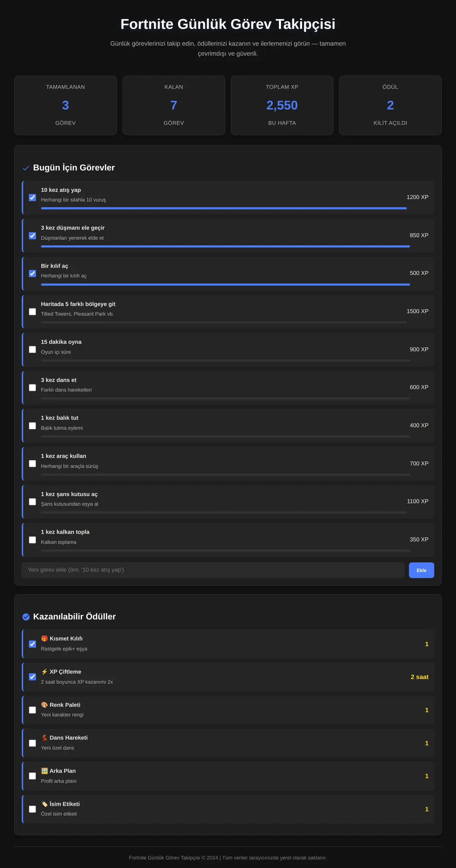The width and height of the screenshot is (456, 868).
Task: Click the progress bar of 'Bir kılıf aç'
Action: (225, 285)
